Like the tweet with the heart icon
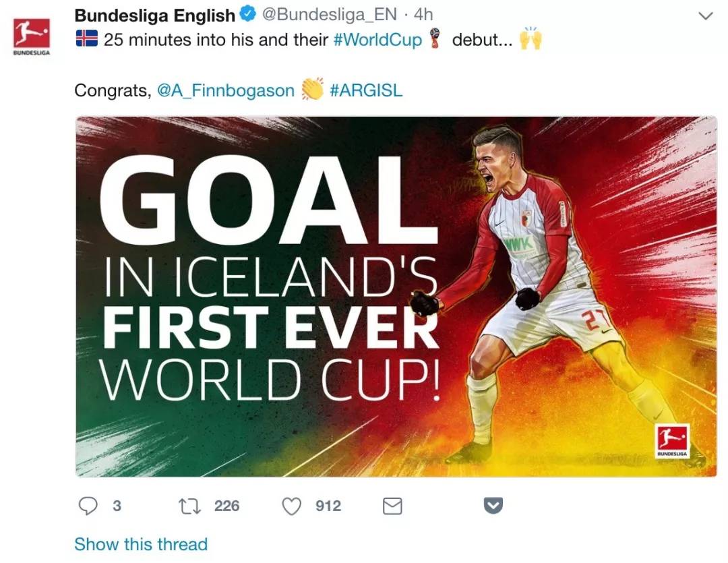Viewport: 728px width, 563px height. pos(291,506)
